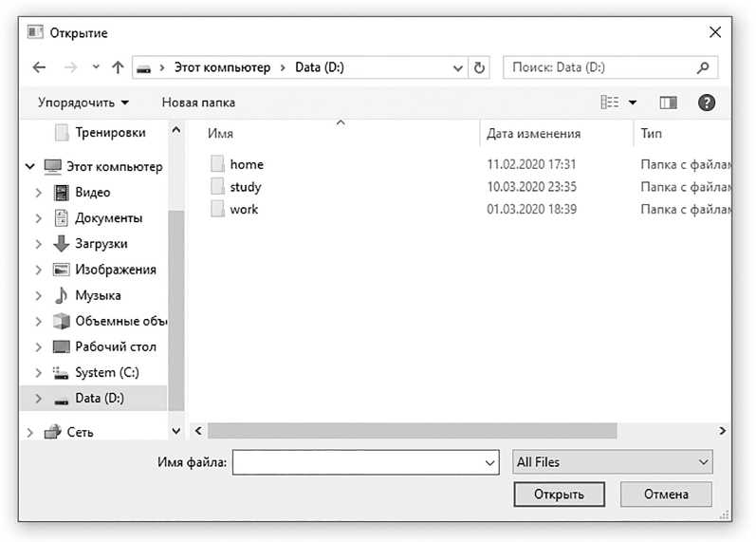Click the Загрузки download icon

coord(62,243)
